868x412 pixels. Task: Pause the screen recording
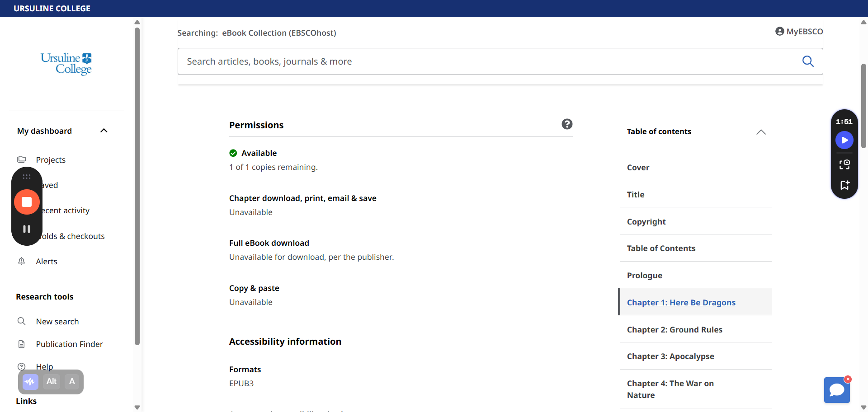click(x=27, y=229)
